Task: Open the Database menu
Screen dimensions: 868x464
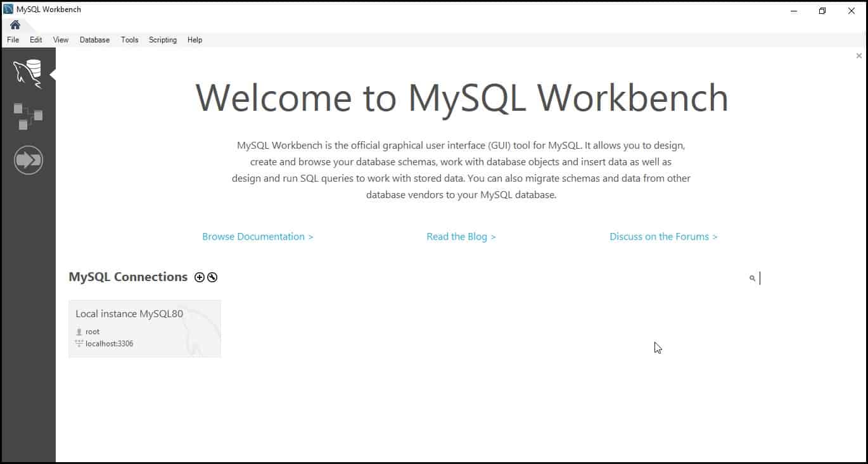Action: [x=94, y=40]
